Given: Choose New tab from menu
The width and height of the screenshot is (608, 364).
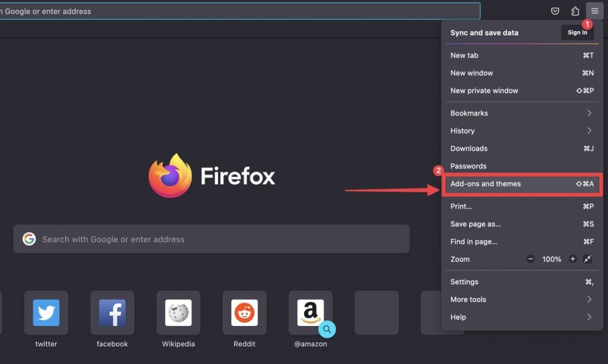Looking at the screenshot, I should click(522, 55).
